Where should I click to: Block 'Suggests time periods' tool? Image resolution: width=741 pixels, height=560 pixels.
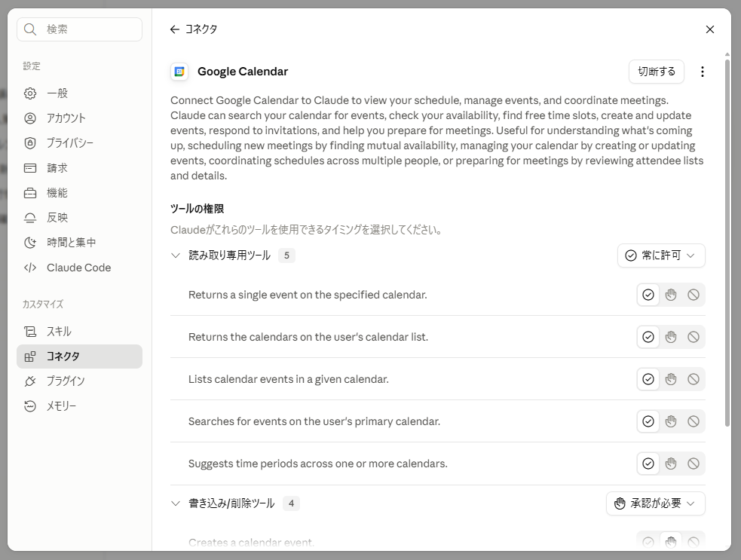[x=694, y=464]
